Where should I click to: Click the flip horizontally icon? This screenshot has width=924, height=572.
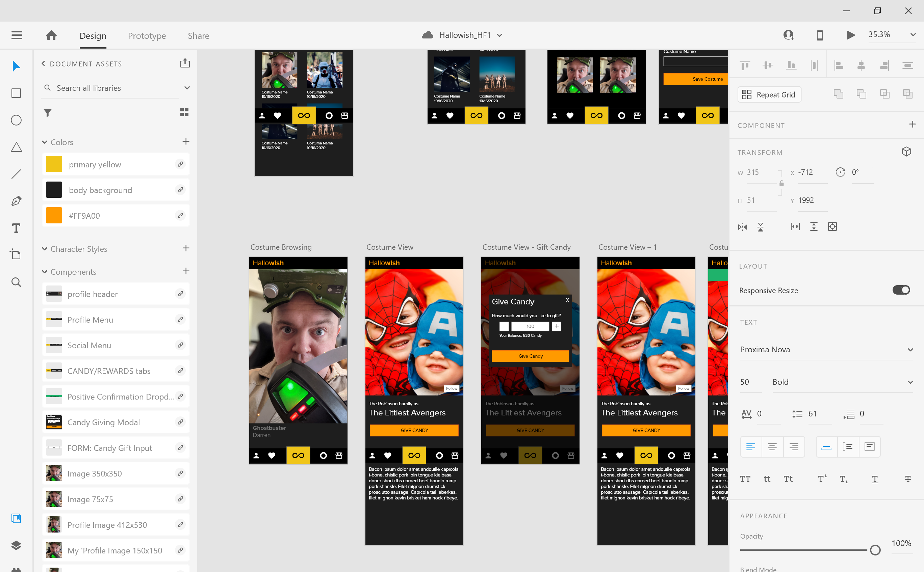742,227
